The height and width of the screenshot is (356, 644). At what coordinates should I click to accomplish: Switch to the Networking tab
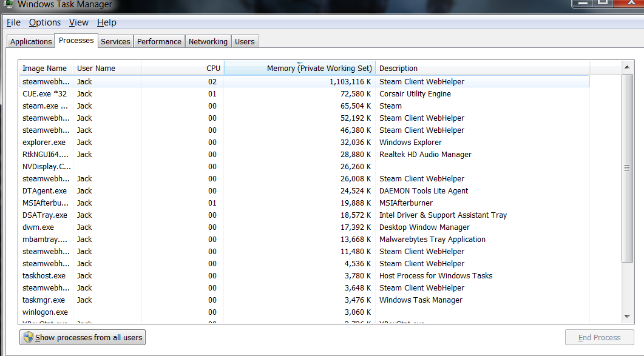[208, 41]
